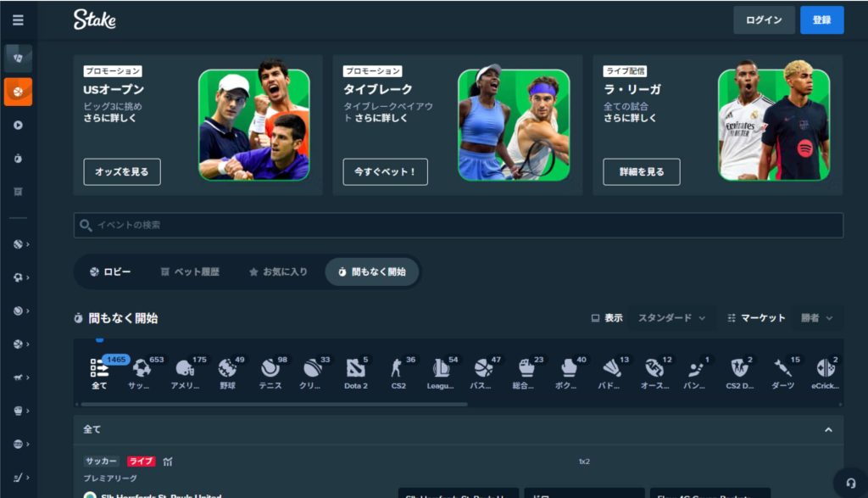Click 今すぐベット！ button
The image size is (868, 498).
pos(386,171)
